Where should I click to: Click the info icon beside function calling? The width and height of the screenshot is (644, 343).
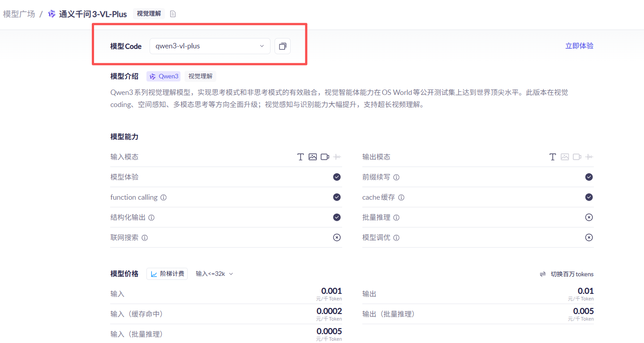point(163,197)
